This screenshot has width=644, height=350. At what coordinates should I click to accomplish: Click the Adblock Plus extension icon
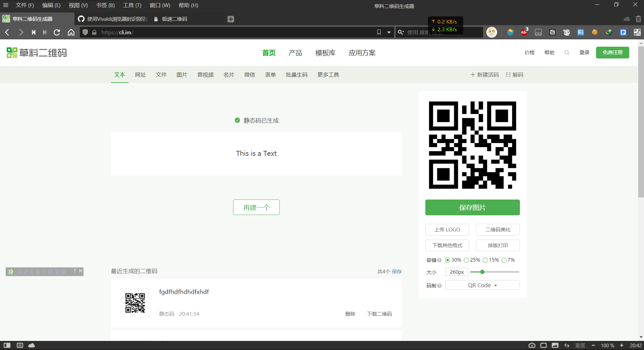click(524, 32)
